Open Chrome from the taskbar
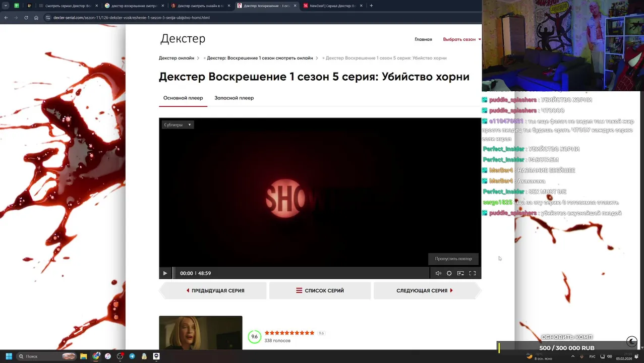 pos(96,356)
